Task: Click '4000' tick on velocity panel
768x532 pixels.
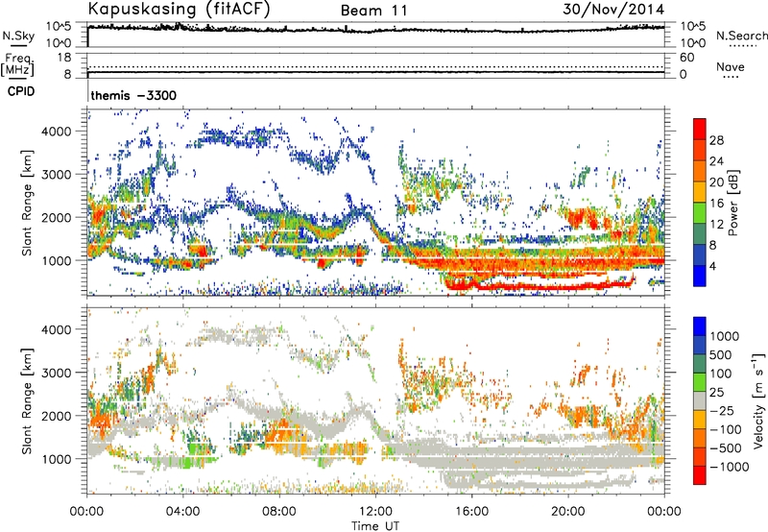Action: pyautogui.click(x=56, y=329)
